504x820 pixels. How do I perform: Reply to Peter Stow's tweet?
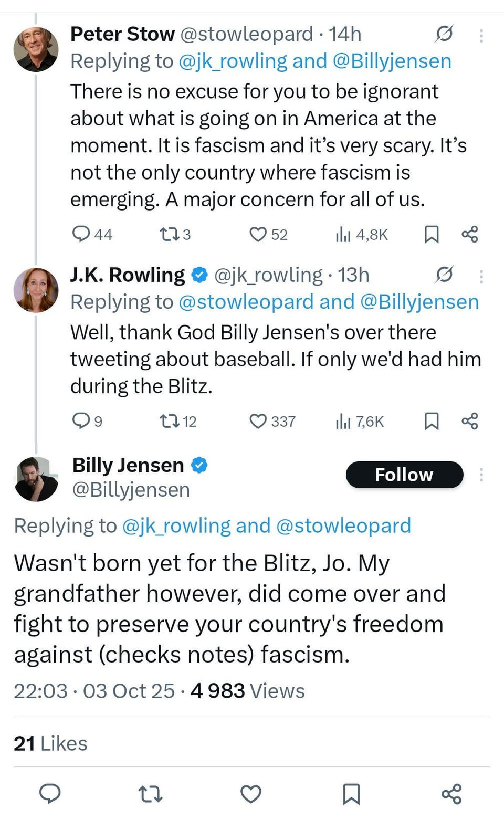coord(81,234)
